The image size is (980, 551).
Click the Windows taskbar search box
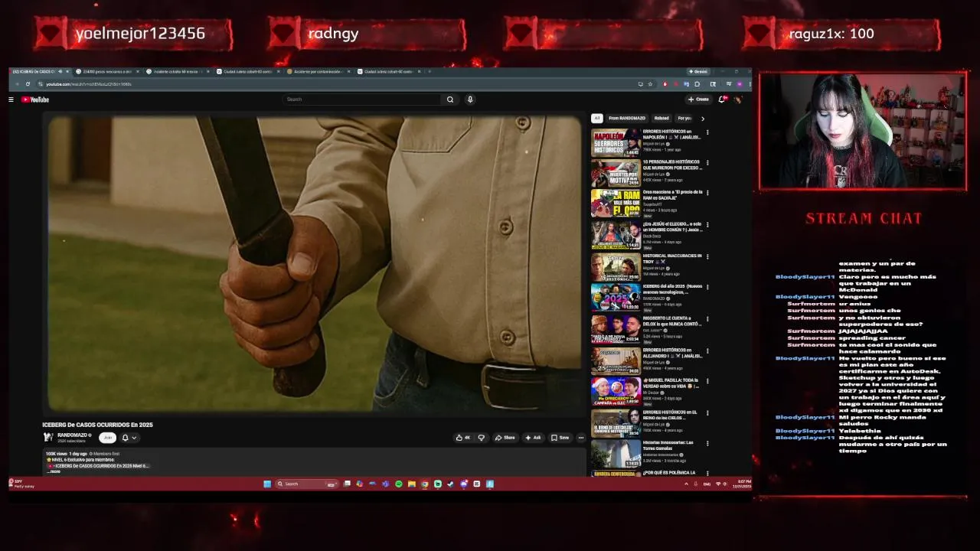coord(305,484)
